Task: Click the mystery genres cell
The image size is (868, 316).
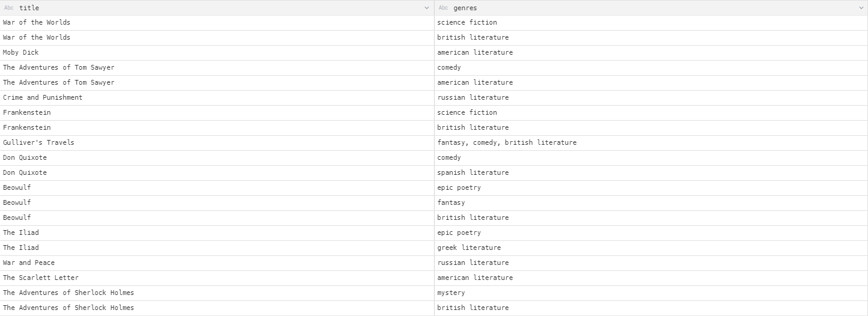Action: (451, 293)
